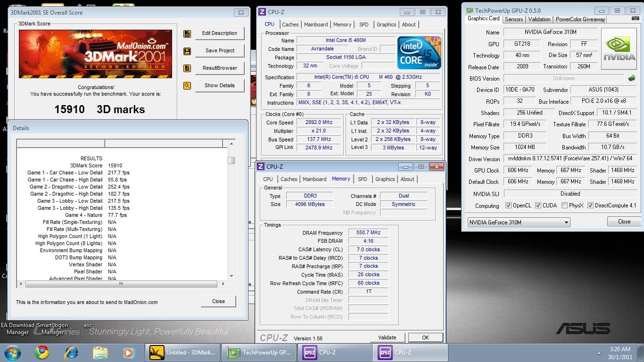Toggle the OpenCL checkbox
644x362 pixels.
point(508,206)
